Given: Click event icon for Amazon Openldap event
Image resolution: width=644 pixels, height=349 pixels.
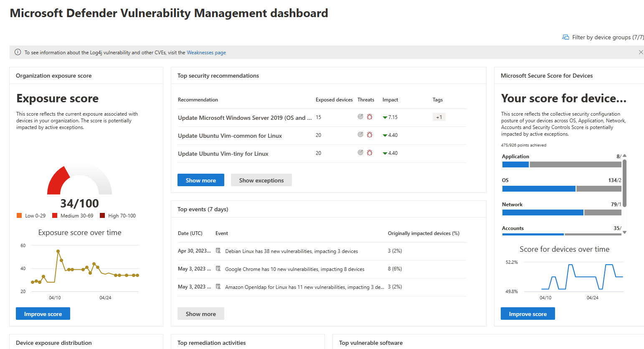Looking at the screenshot, I should (218, 287).
